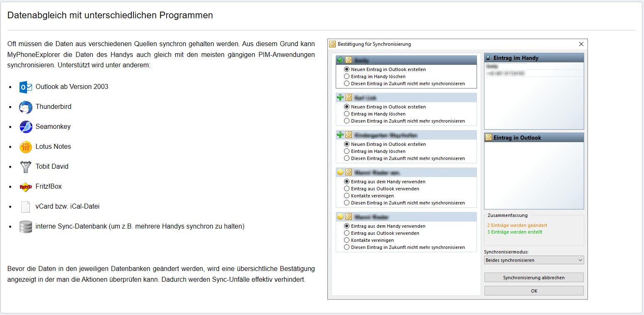Click the Tobit David icon
This screenshot has width=644, height=315.
click(x=26, y=167)
